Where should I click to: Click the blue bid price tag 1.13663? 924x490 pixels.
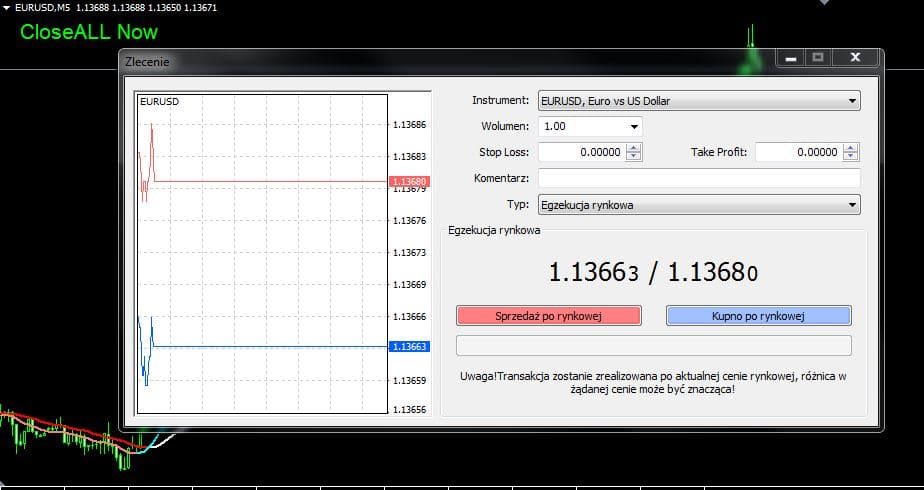pyautogui.click(x=411, y=347)
